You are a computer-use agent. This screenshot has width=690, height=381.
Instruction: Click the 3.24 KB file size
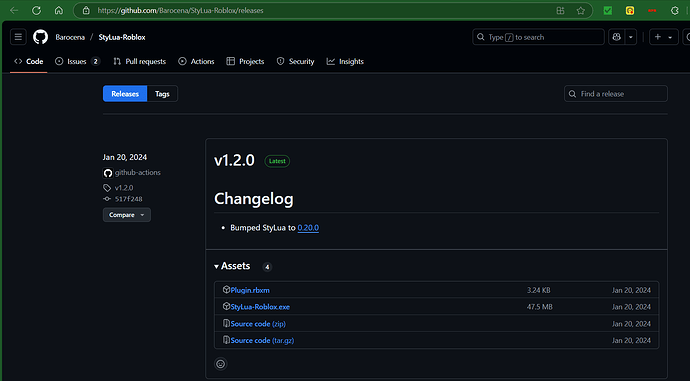(x=539, y=290)
